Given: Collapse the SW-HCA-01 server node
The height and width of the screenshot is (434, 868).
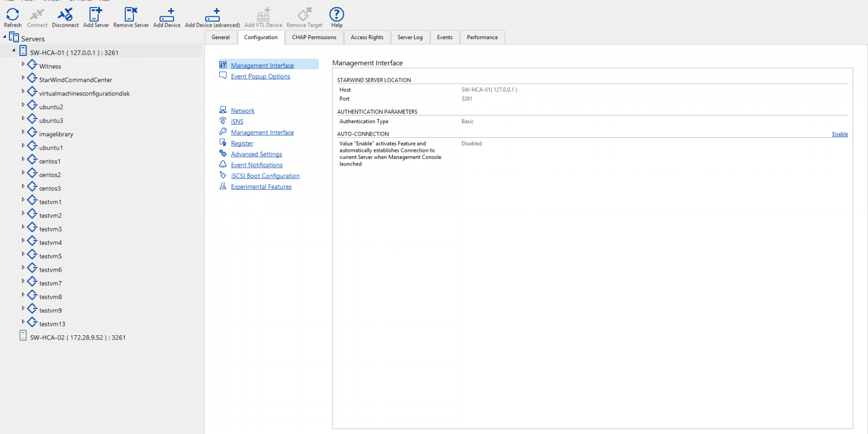Looking at the screenshot, I should pyautogui.click(x=14, y=50).
